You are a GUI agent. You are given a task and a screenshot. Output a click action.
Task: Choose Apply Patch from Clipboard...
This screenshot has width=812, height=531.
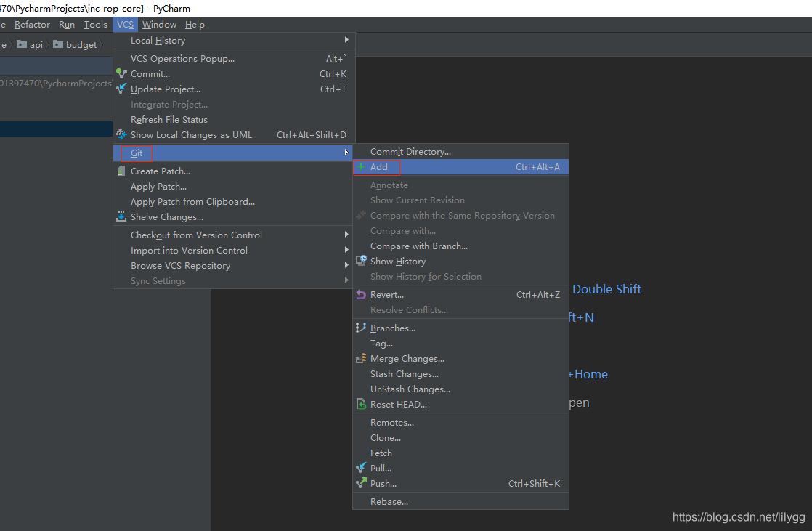point(234,201)
